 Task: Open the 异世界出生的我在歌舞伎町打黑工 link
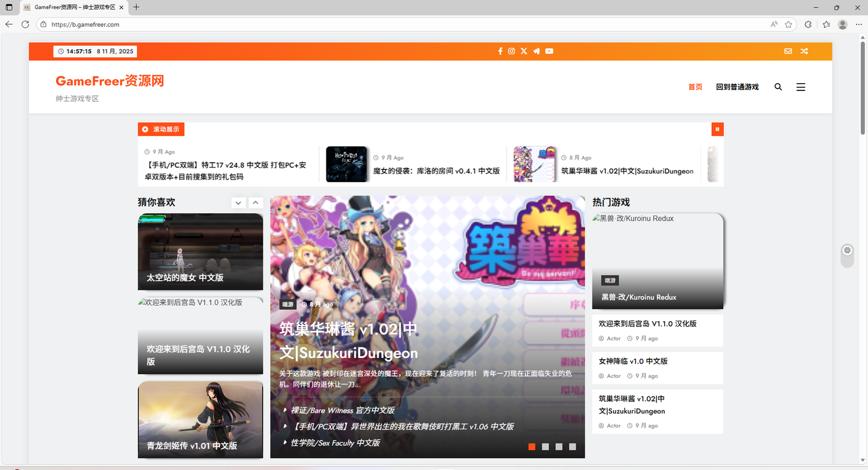pyautogui.click(x=402, y=427)
